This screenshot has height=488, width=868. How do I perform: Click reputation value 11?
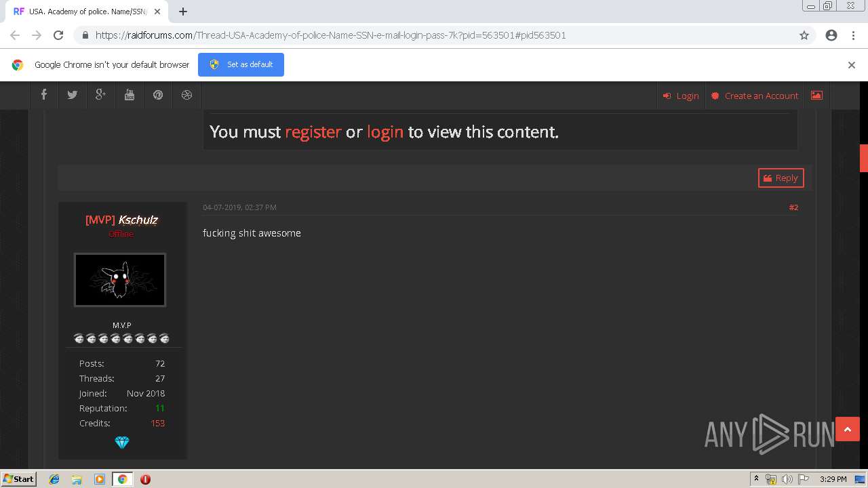click(160, 408)
